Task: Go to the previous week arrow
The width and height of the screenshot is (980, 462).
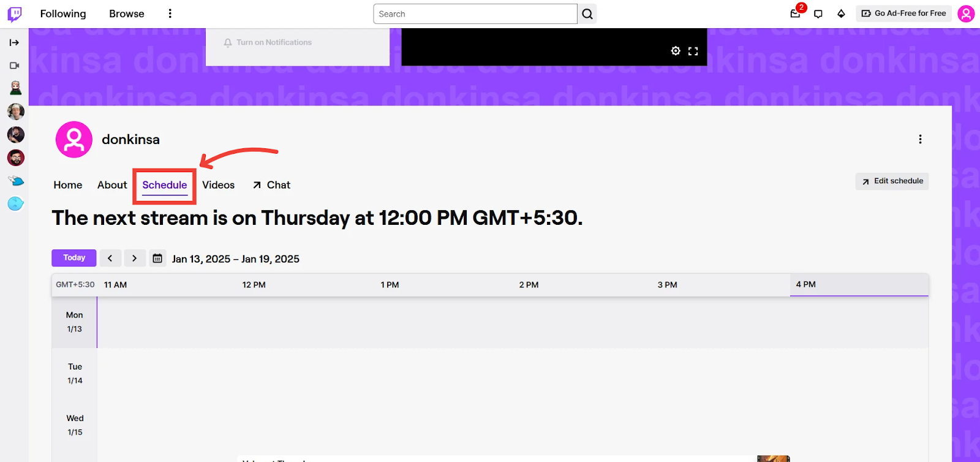Action: click(110, 258)
